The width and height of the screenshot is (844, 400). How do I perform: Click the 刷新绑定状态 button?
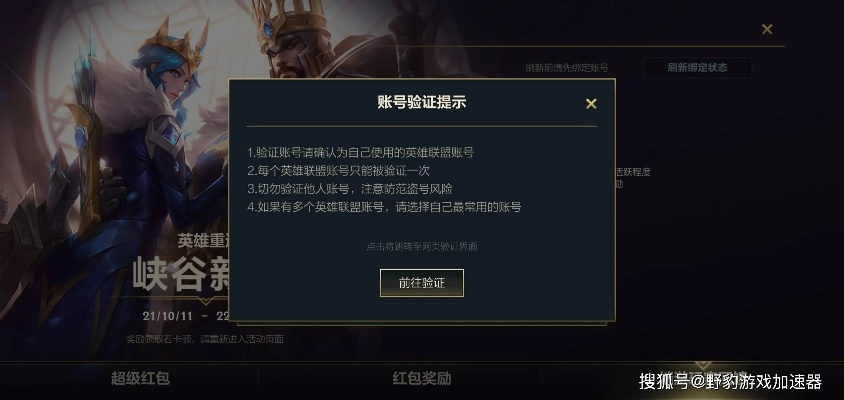pos(697,68)
